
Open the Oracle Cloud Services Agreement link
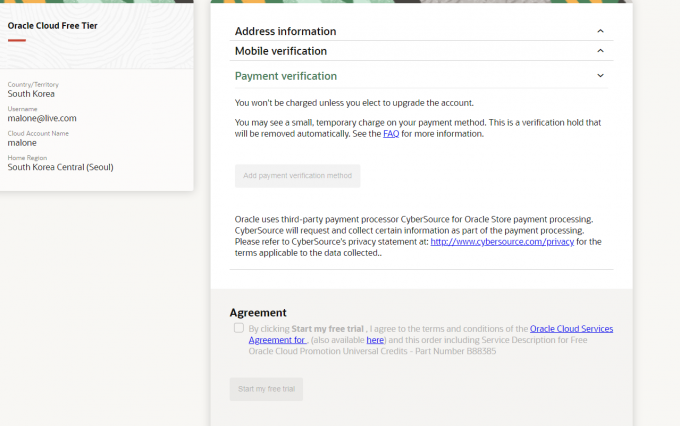[571, 328]
